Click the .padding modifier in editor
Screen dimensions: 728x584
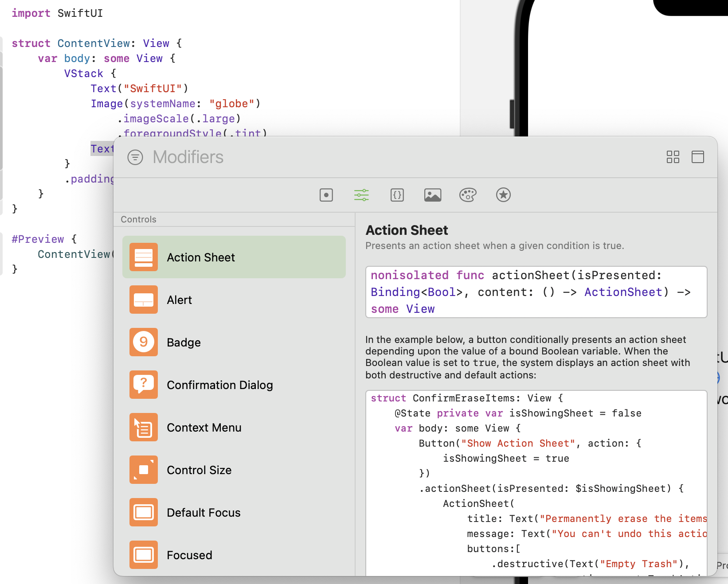(x=90, y=179)
